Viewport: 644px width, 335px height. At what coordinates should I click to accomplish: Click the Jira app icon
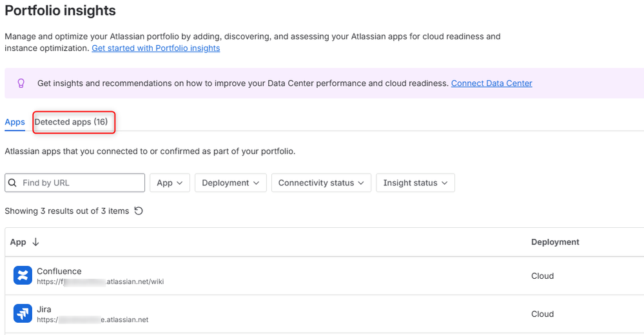(23, 314)
